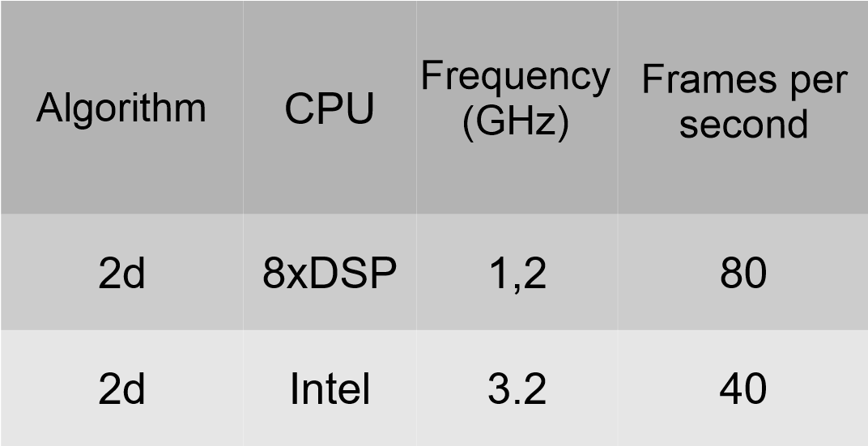Click divider between 3.2 and 40 cells

[x=618, y=389]
